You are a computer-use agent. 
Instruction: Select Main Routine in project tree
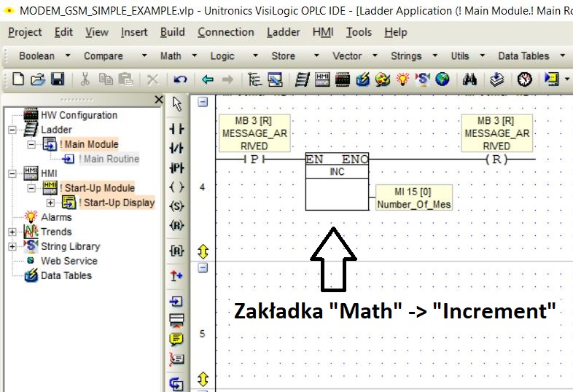[109, 159]
